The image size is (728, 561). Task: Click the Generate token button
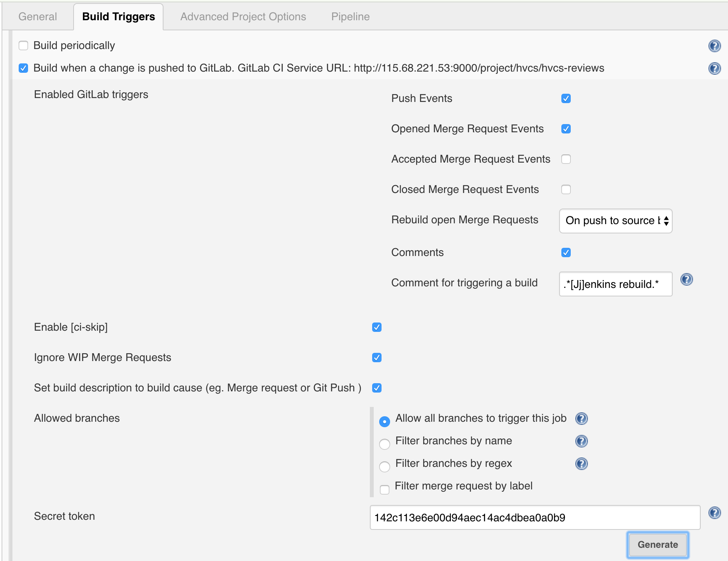[x=658, y=545]
